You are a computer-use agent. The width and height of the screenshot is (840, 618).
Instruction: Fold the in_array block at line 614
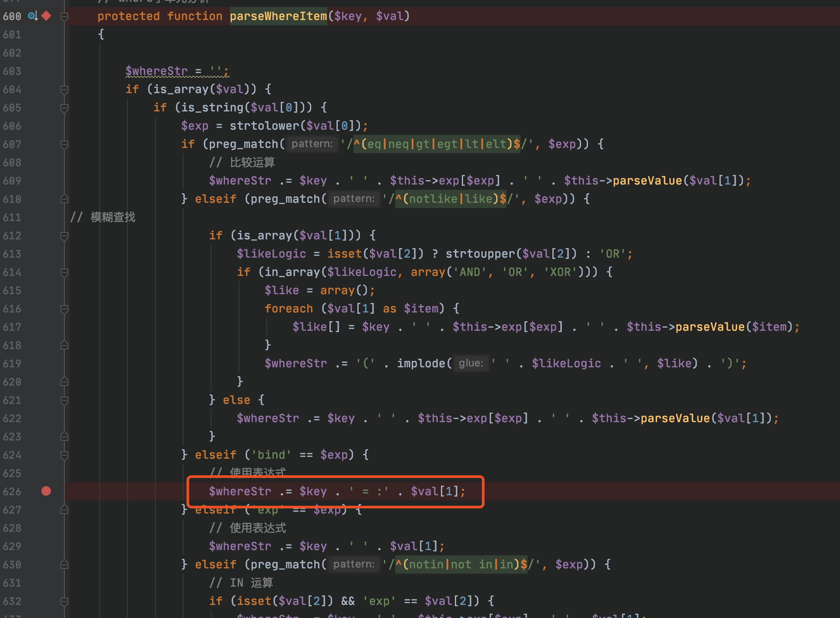coord(64,272)
